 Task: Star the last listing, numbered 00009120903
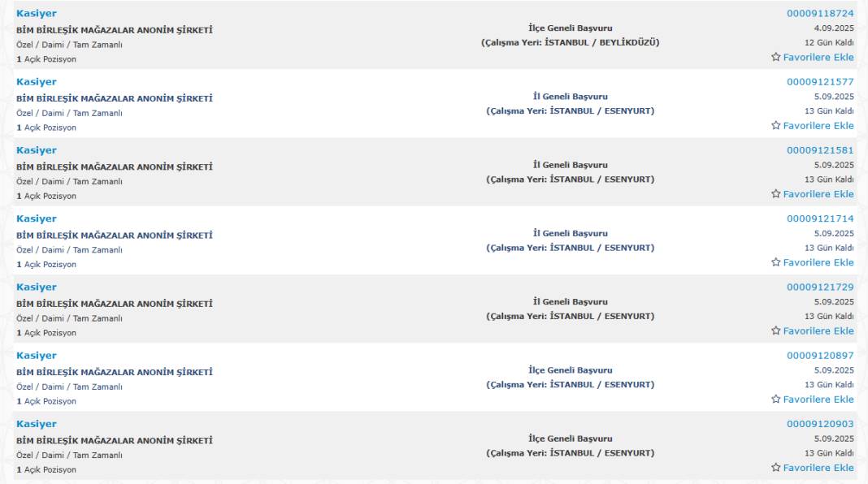pyautogui.click(x=775, y=468)
